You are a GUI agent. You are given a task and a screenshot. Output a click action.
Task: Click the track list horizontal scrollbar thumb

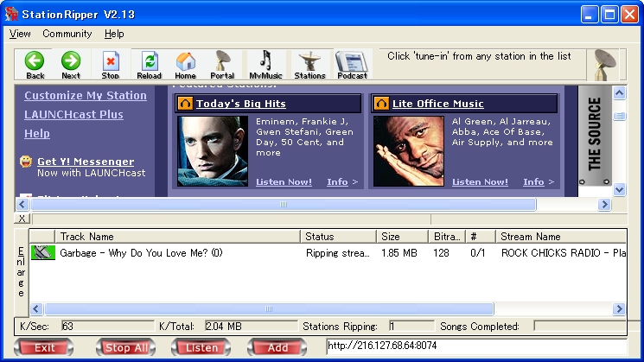[269, 308]
